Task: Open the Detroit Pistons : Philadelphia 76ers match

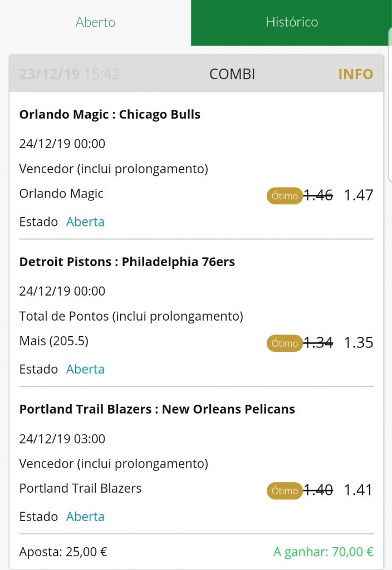Action: coord(127,262)
